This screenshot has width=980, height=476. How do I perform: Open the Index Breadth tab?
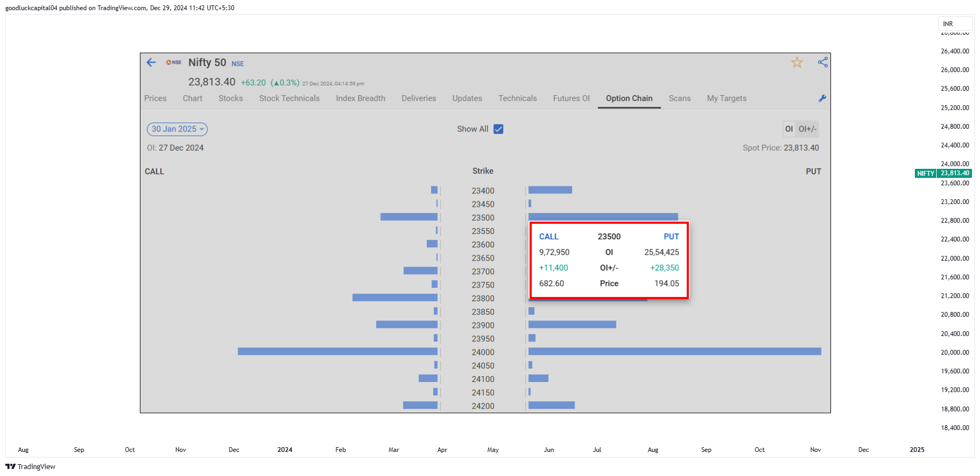(x=360, y=98)
